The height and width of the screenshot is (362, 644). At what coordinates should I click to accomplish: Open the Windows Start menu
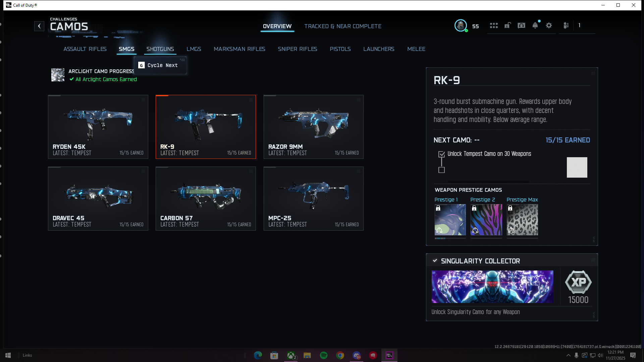[8, 355]
